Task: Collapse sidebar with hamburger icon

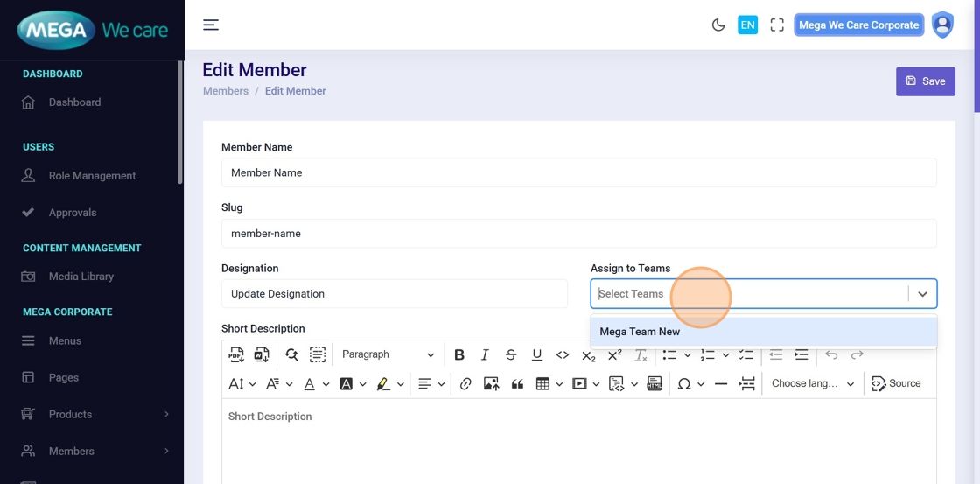Action: point(211,25)
